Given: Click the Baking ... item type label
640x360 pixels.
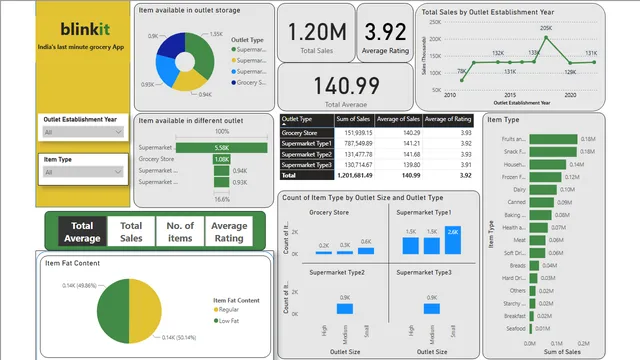Looking at the screenshot, I should [x=514, y=215].
